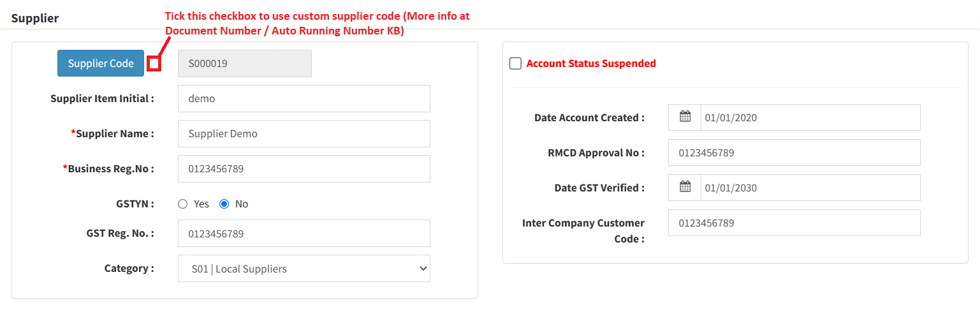Focus the Inter Company Customer Code field
Image resolution: width=980 pixels, height=314 pixels.
(794, 223)
